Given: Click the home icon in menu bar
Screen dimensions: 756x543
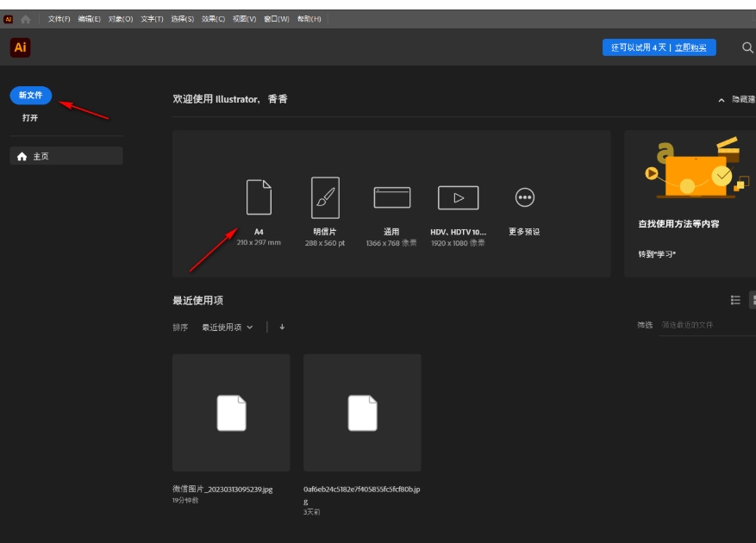Looking at the screenshot, I should point(26,19).
